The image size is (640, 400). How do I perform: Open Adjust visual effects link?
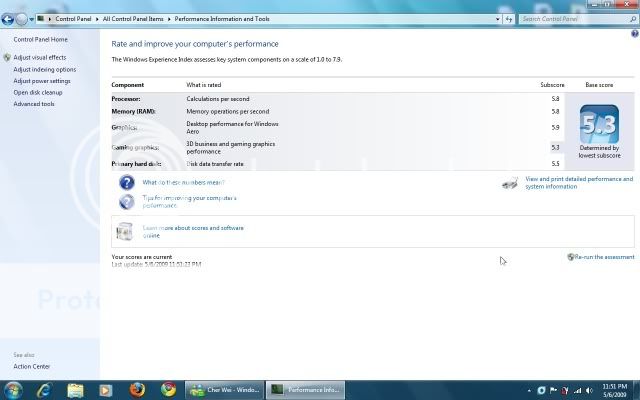click(40, 57)
